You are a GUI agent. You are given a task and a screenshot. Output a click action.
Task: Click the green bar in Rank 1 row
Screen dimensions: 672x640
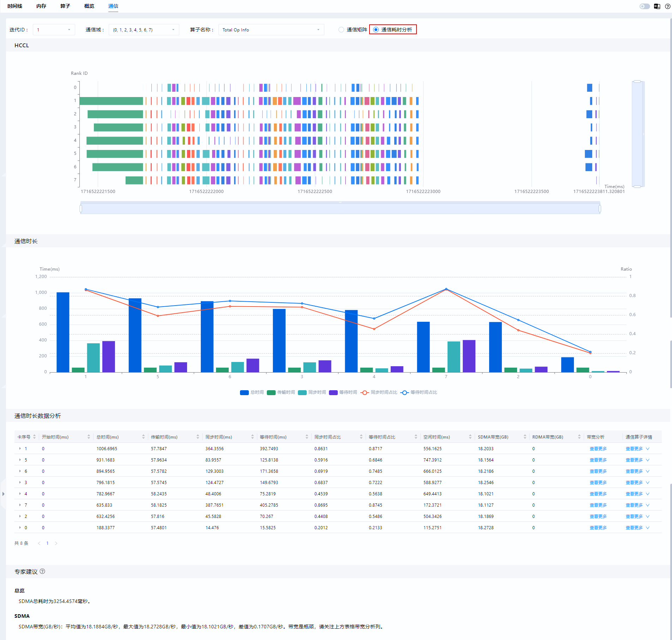[111, 101]
